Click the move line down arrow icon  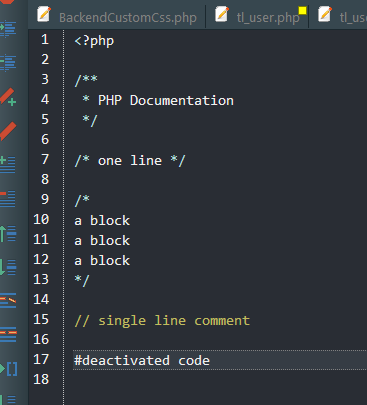pyautogui.click(x=8, y=267)
